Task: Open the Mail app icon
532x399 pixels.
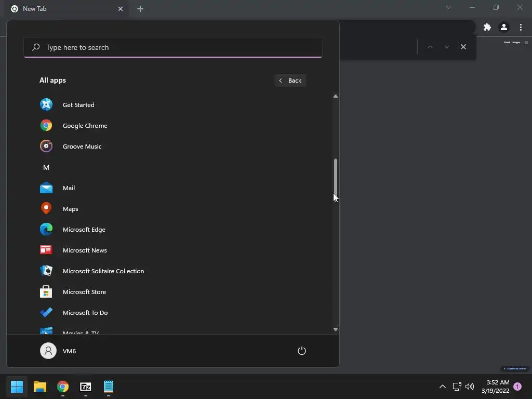Action: (46, 188)
